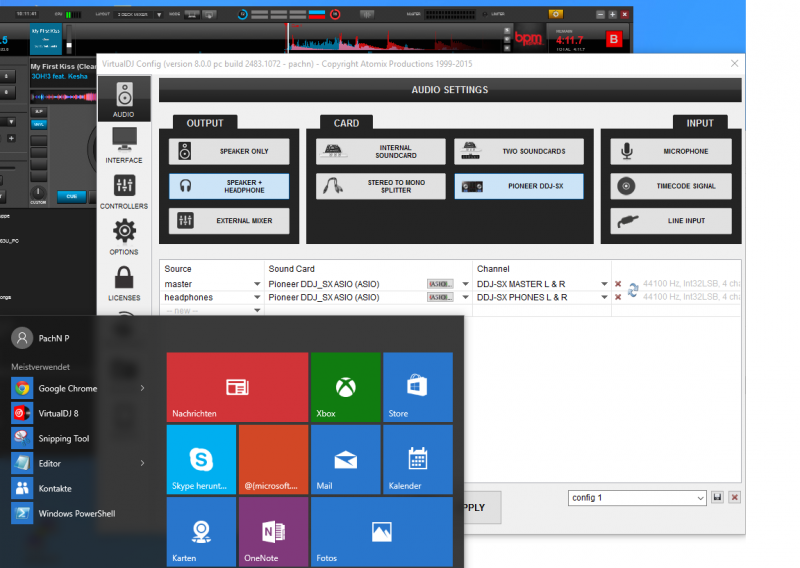Open the Options settings section
The image size is (800, 568).
click(x=124, y=237)
